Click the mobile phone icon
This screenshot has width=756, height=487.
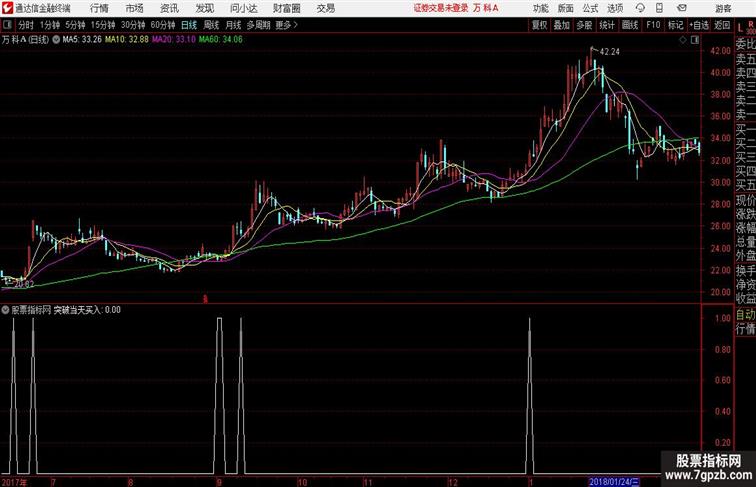[x=659, y=8]
